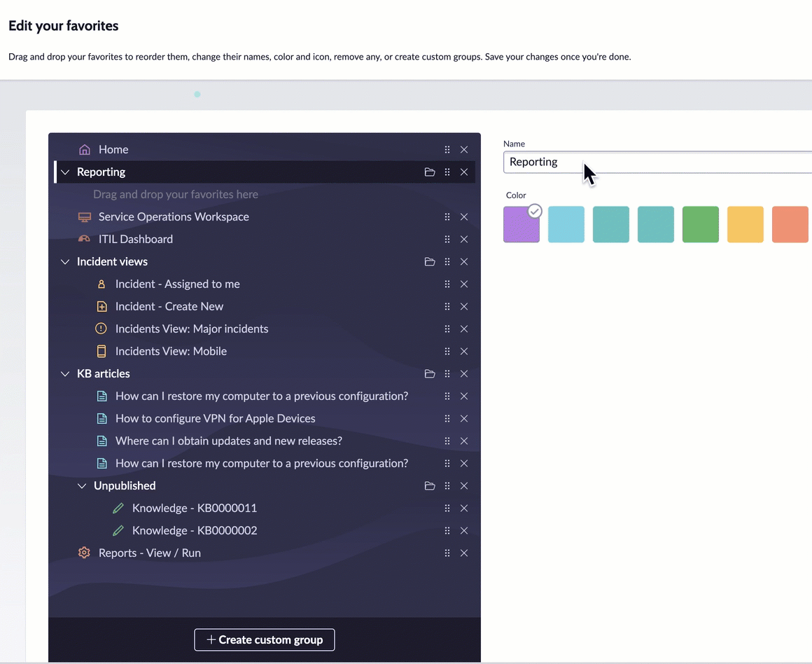Remove the KB articles group
The width and height of the screenshot is (812, 664).
click(464, 374)
